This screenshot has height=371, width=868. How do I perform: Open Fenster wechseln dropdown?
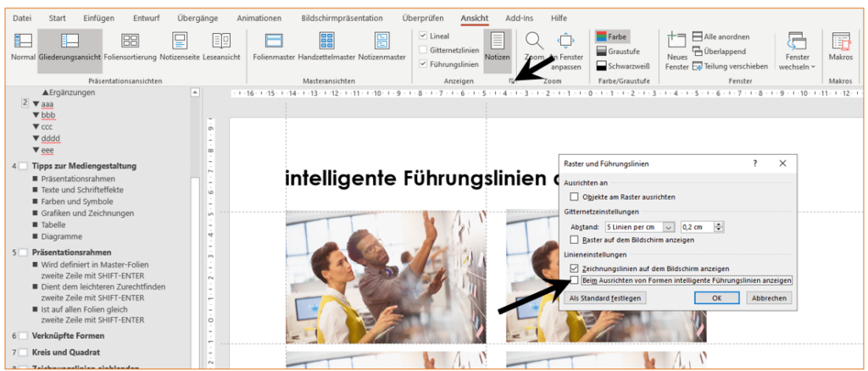(x=797, y=51)
